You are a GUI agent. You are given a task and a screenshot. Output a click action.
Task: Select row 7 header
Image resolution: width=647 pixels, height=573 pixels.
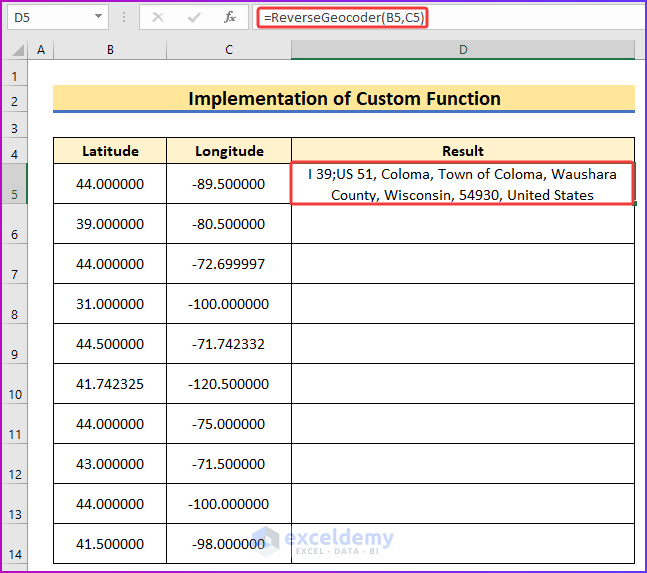pos(14,264)
